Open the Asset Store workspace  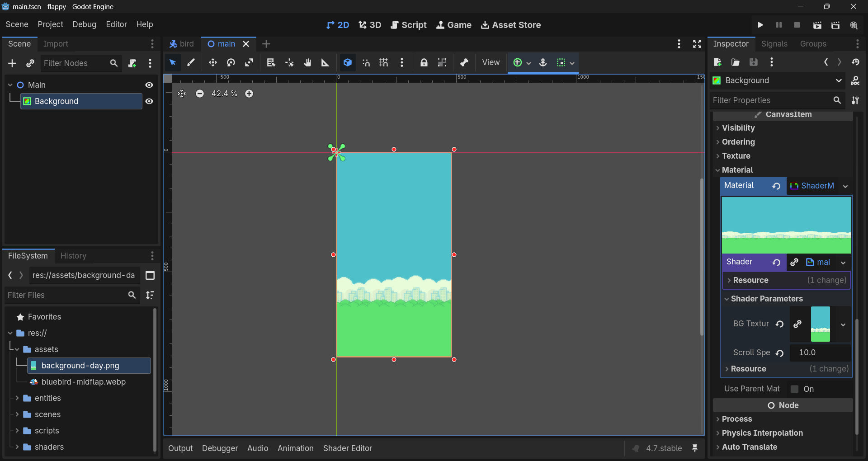click(511, 25)
